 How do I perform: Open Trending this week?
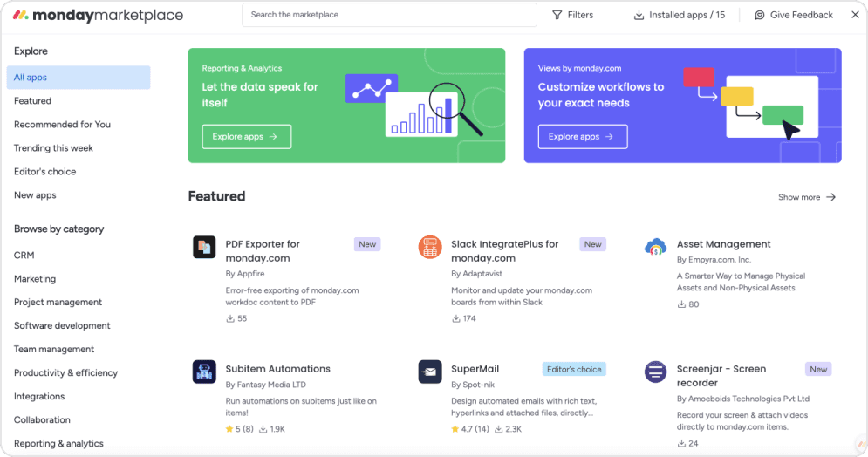(53, 147)
